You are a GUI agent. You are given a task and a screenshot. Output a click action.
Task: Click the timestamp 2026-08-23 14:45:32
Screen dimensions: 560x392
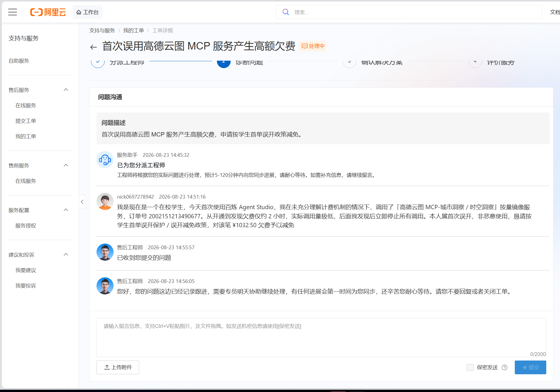(x=166, y=155)
